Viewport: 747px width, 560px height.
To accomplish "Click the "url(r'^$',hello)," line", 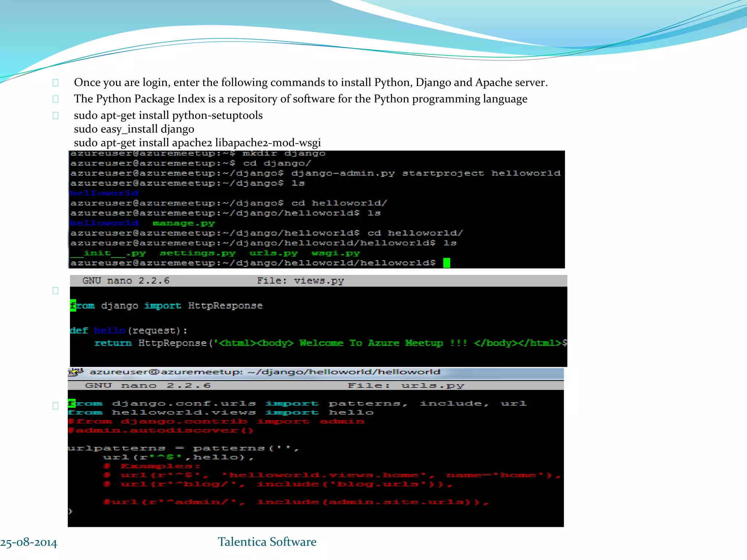I will (x=178, y=457).
